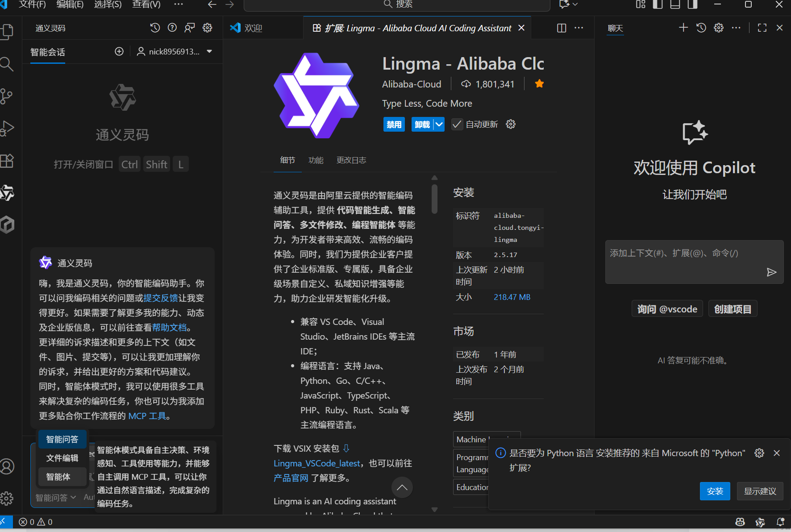
Task: Open the 帮助文档 link
Action: [x=169, y=327]
